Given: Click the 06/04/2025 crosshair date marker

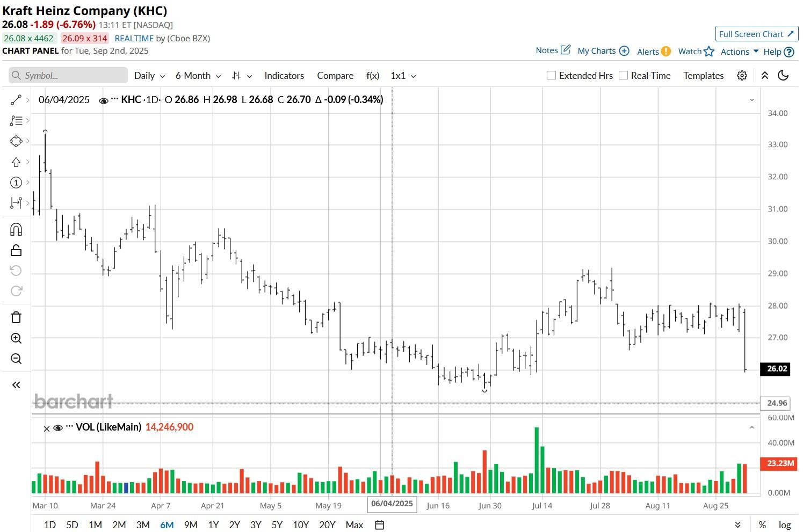Looking at the screenshot, I should pos(392,504).
